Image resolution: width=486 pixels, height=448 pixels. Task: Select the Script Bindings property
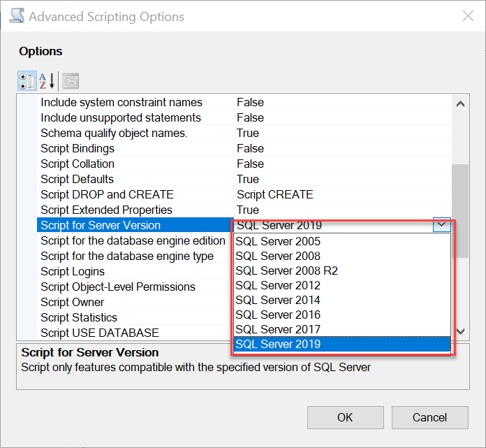135,148
